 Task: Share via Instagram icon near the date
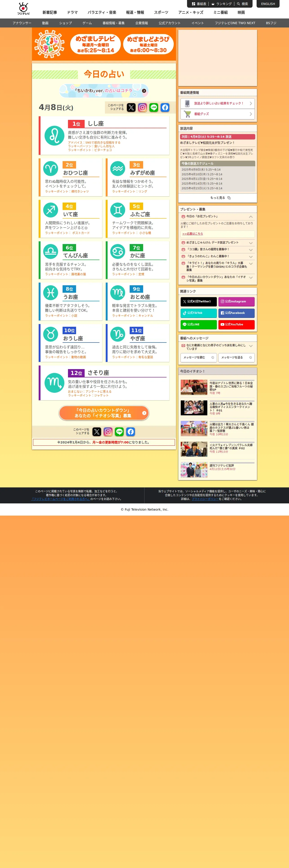pyautogui.click(x=142, y=107)
